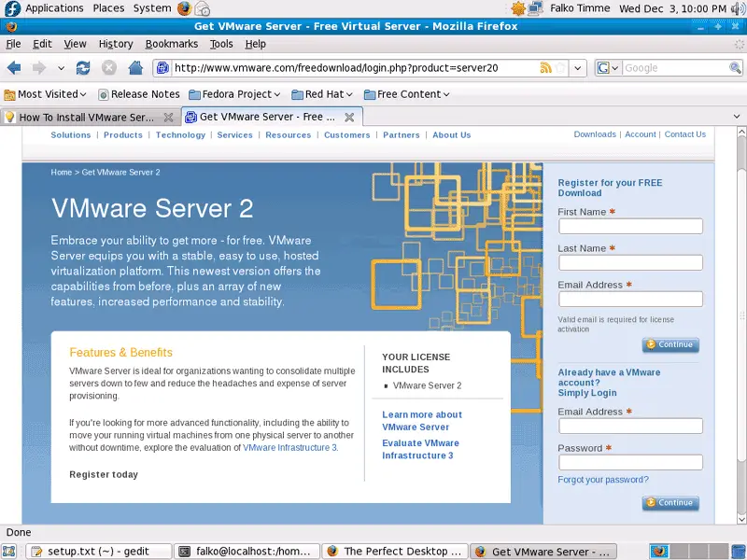Open the File menu
Image resolution: width=747 pixels, height=560 pixels.
coord(13,44)
